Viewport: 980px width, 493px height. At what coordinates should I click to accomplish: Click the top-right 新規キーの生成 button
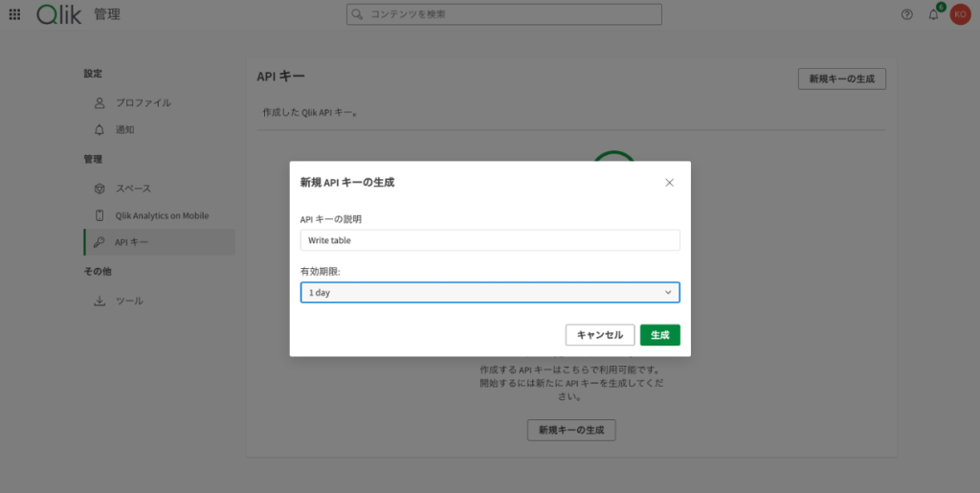[x=841, y=78]
